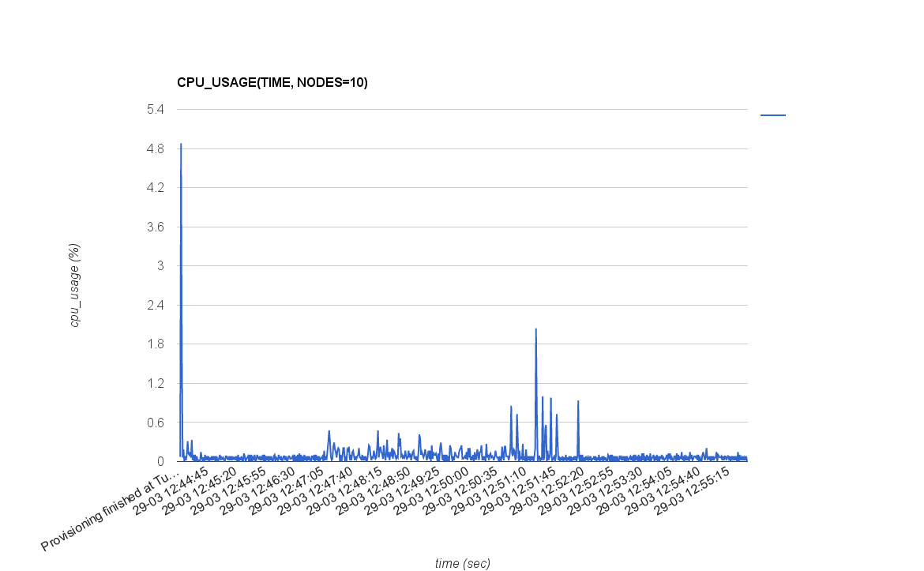
Task: Click the 2.4 y-axis tick label
Action: tap(155, 305)
